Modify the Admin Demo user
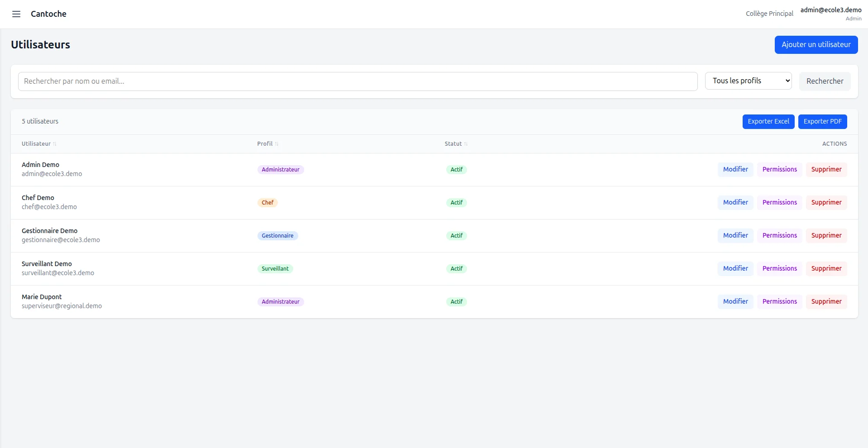Viewport: 868px width, 448px height. 735,170
